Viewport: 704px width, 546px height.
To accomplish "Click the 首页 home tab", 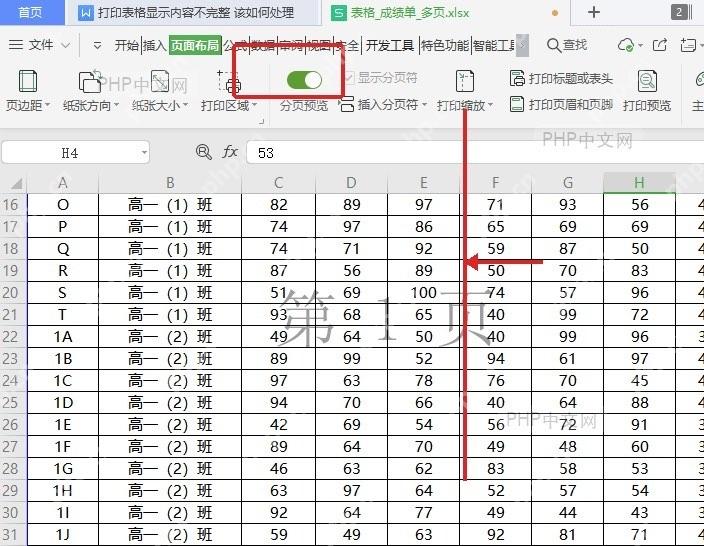I will [x=31, y=12].
